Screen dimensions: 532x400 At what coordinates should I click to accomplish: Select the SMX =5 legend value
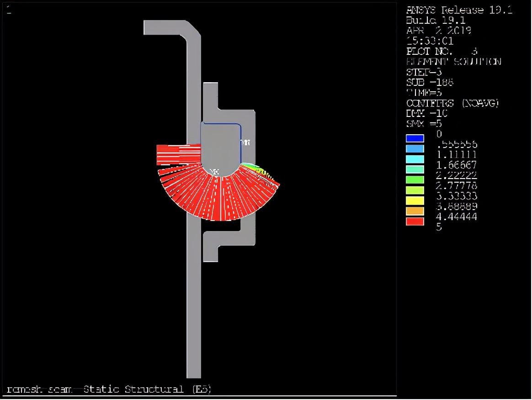tap(424, 124)
